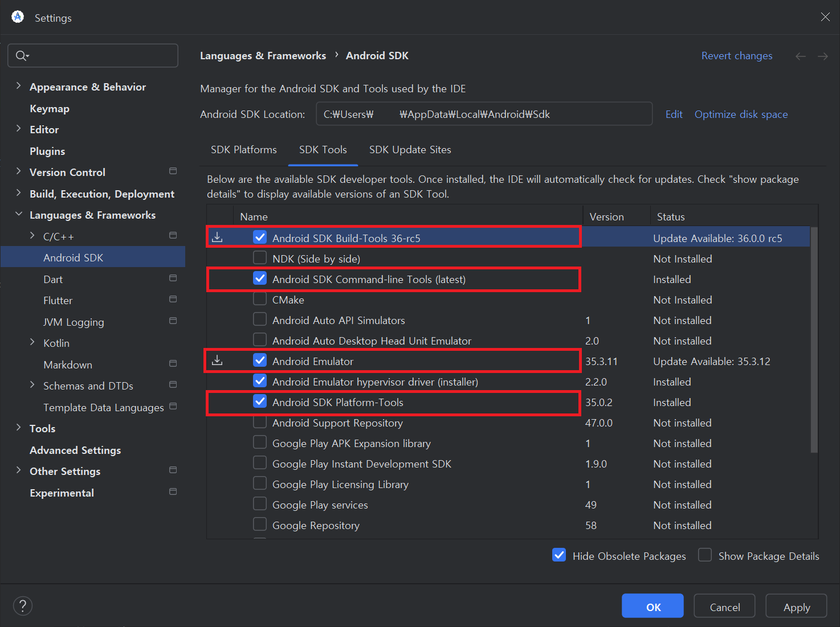This screenshot has height=627, width=840.
Task: Expand Version Control section
Action: point(19,171)
